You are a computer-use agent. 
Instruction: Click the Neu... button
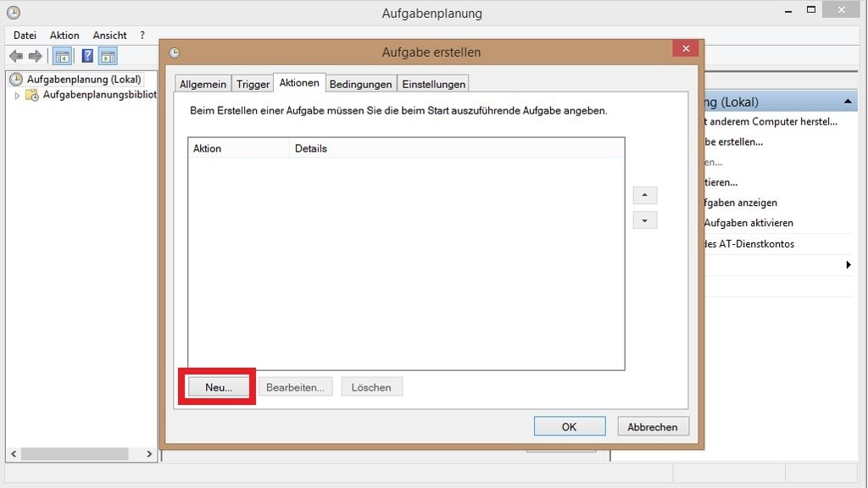(x=218, y=387)
